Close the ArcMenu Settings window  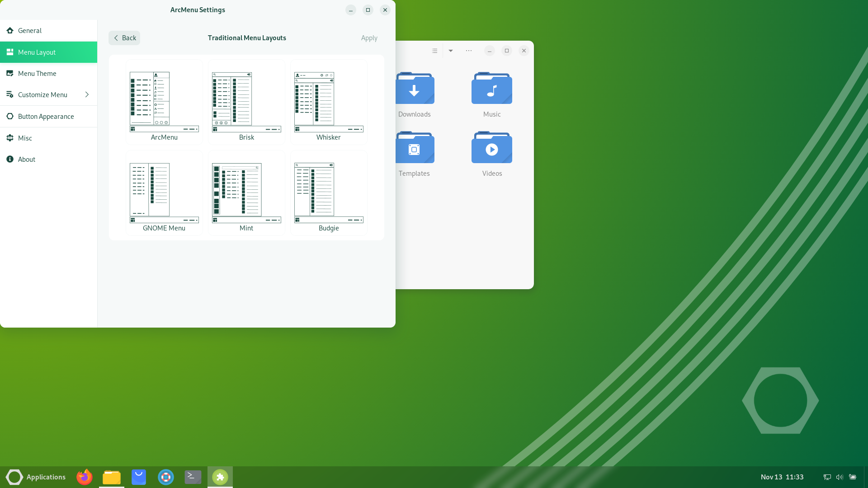(x=385, y=10)
